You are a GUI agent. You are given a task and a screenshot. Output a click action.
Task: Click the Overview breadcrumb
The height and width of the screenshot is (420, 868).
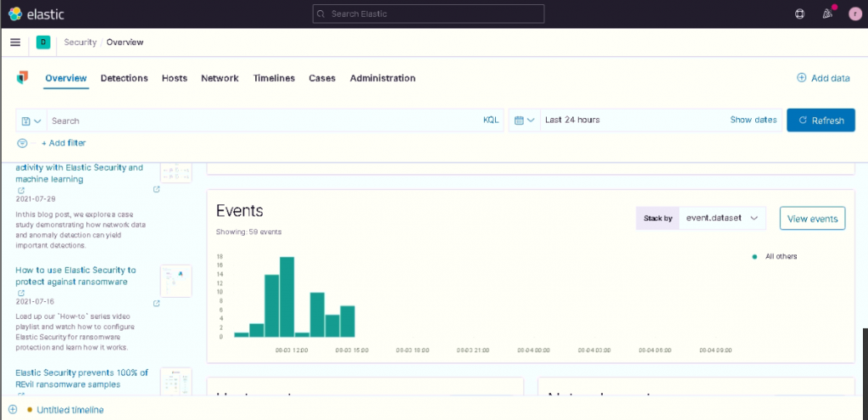click(125, 42)
